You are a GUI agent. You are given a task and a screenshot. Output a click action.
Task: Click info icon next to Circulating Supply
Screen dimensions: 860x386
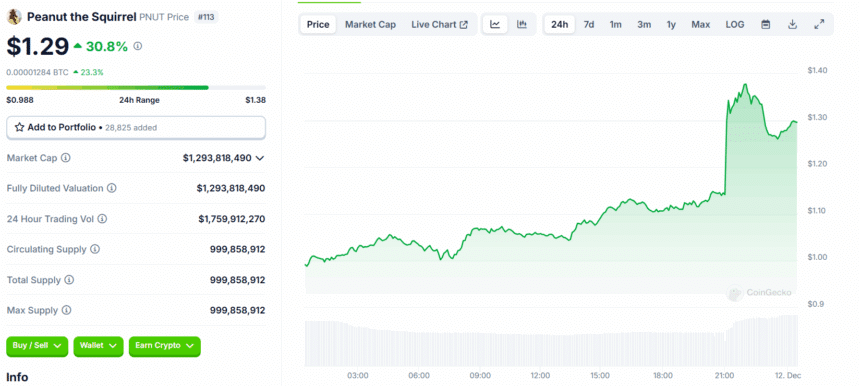(95, 249)
